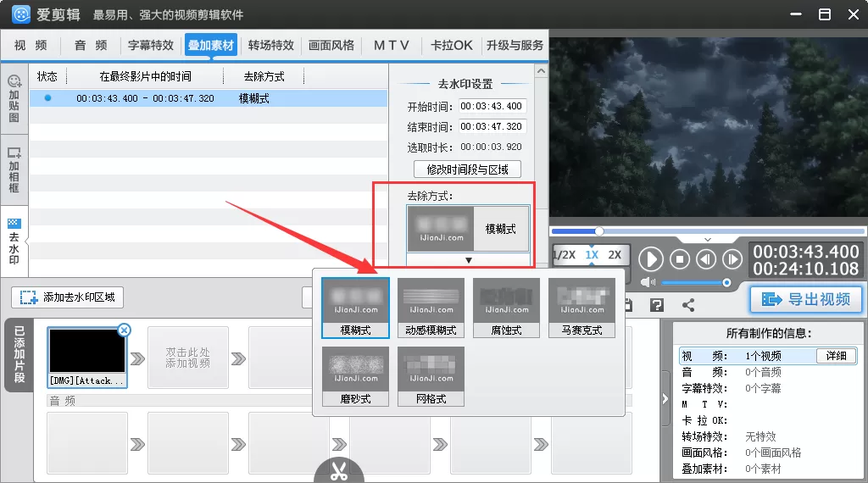Click the 爱剪辑 app logo icon
868x483 pixels.
(x=21, y=14)
